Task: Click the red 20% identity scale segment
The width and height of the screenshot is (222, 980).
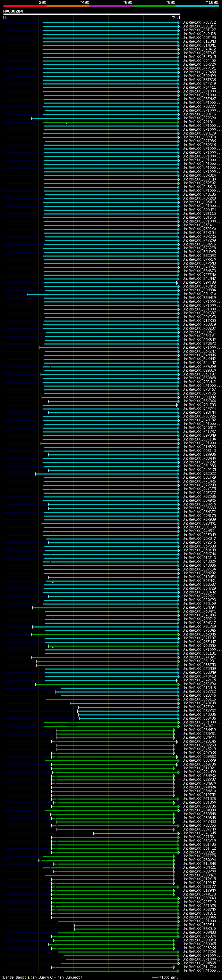Action: (x=25, y=7)
